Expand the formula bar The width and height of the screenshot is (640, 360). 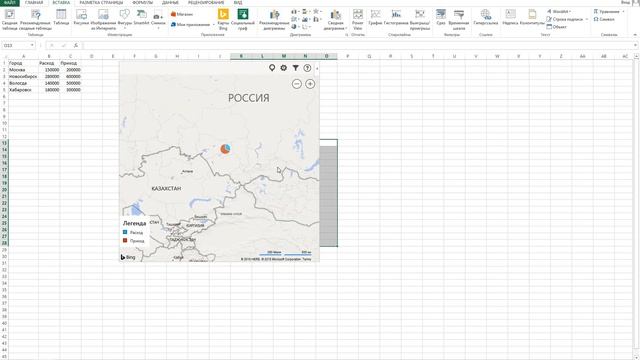636,45
